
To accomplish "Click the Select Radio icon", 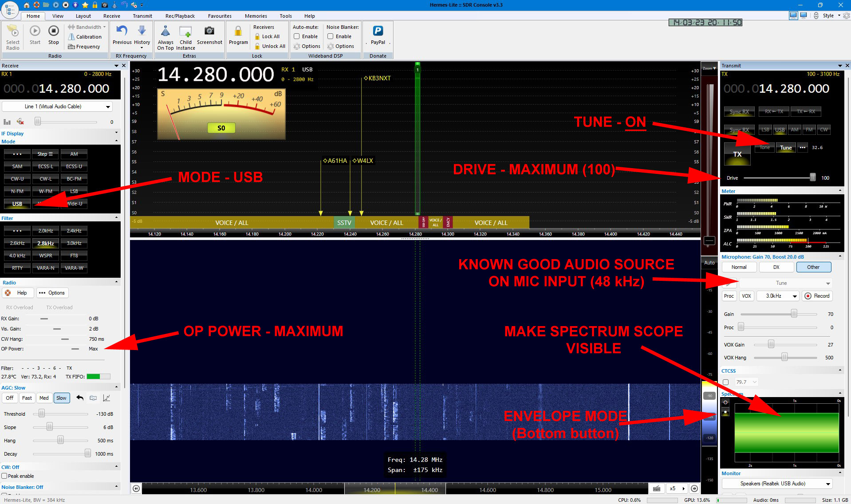I will coord(13,31).
